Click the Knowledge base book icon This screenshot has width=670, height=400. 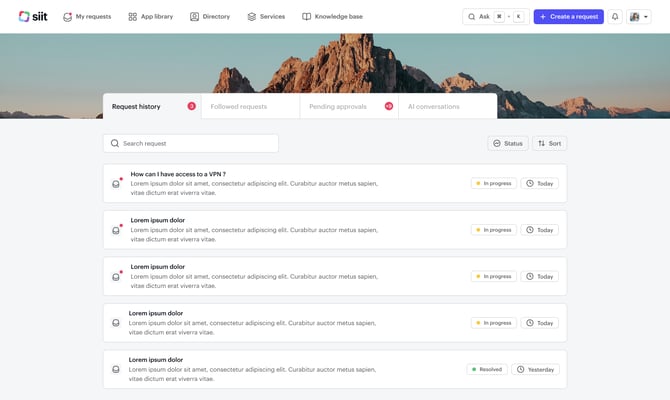[x=306, y=17]
